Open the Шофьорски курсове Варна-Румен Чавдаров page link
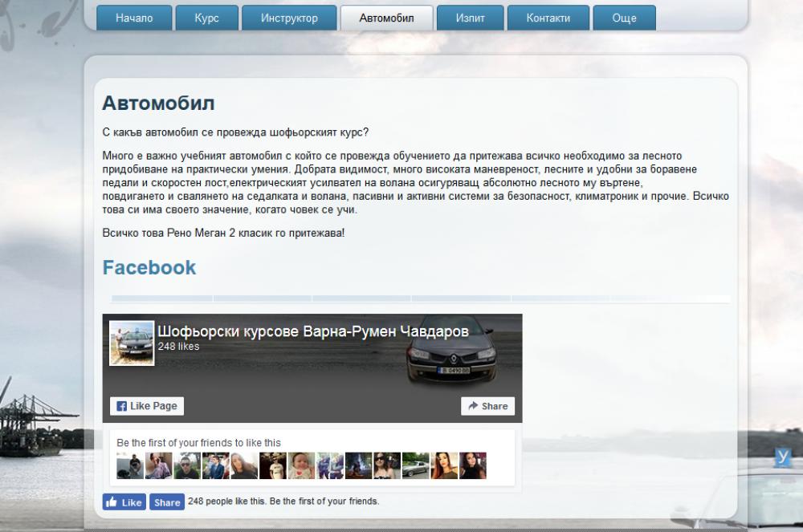 pos(313,331)
